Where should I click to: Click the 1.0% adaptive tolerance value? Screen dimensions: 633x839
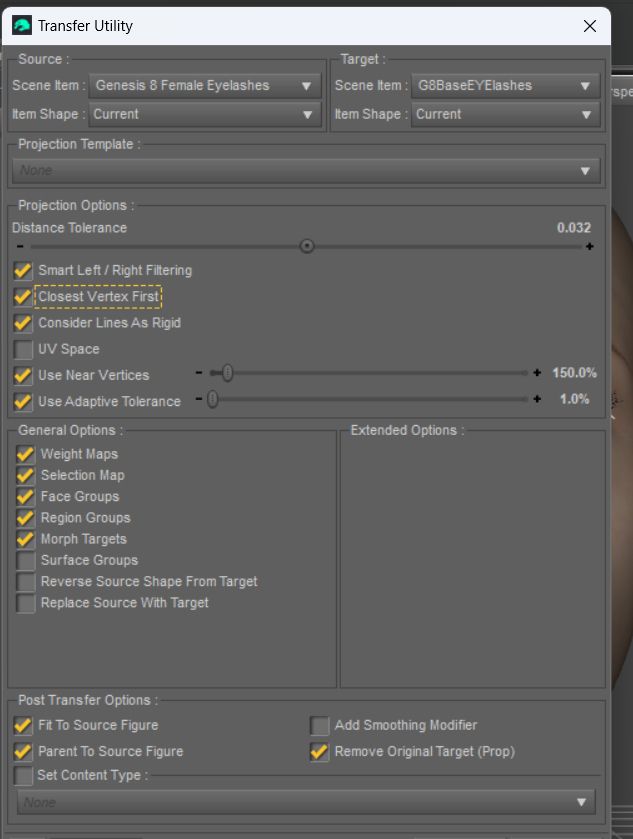[575, 399]
